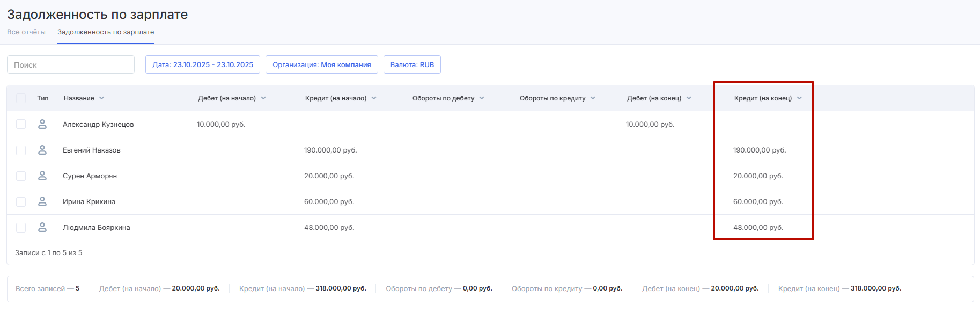The image size is (980, 333).
Task: Open the Название column sort chevron
Action: (x=102, y=98)
